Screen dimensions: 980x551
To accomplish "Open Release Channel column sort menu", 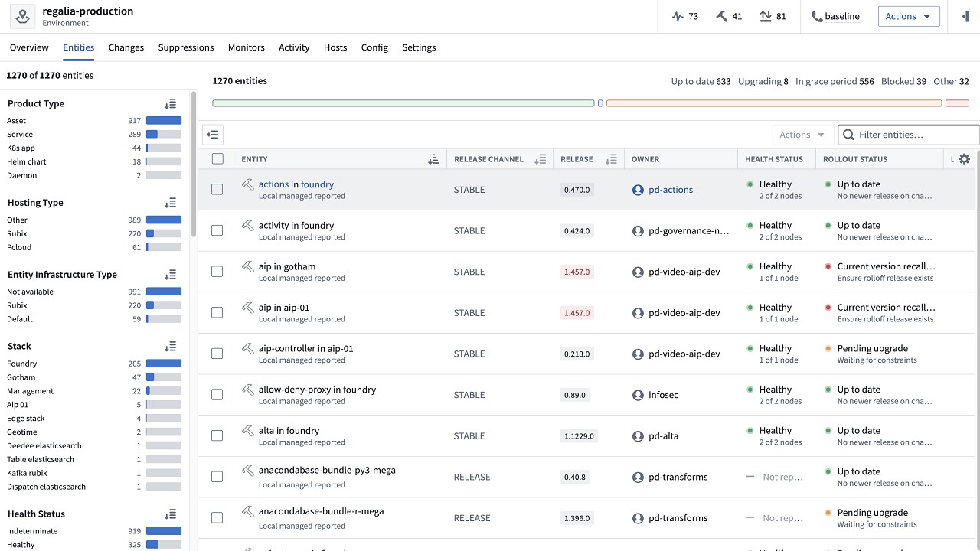I will 540,159.
